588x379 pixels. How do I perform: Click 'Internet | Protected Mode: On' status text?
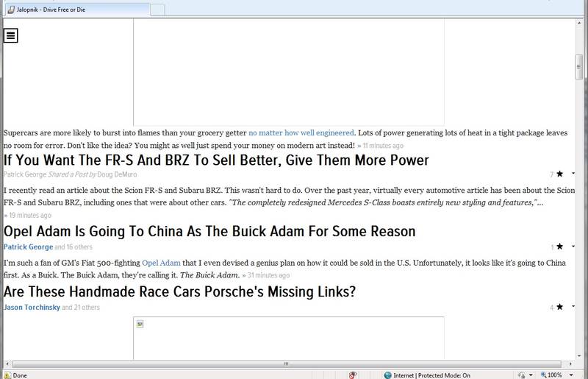[431, 375]
